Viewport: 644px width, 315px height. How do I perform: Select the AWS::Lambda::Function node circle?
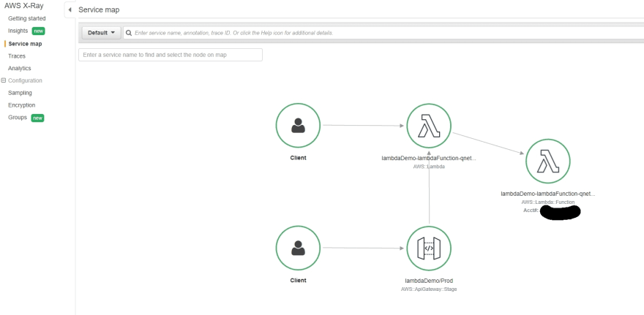coord(548,161)
